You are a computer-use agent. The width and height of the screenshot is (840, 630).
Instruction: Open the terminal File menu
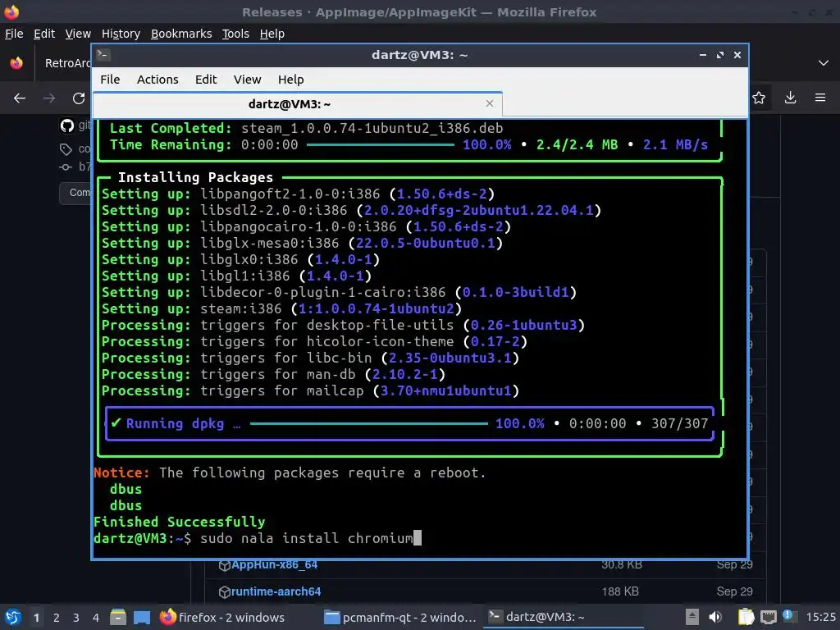tap(110, 80)
